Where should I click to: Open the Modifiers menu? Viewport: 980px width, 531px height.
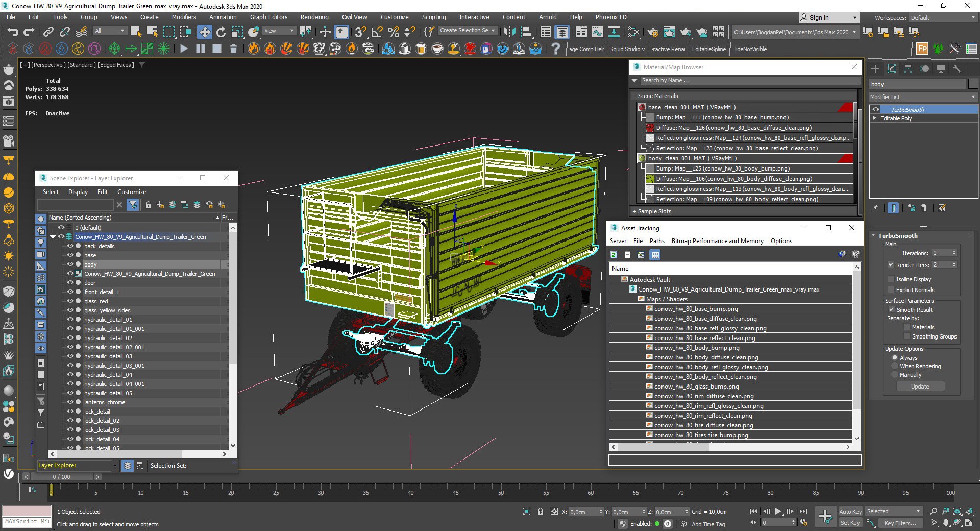[184, 17]
